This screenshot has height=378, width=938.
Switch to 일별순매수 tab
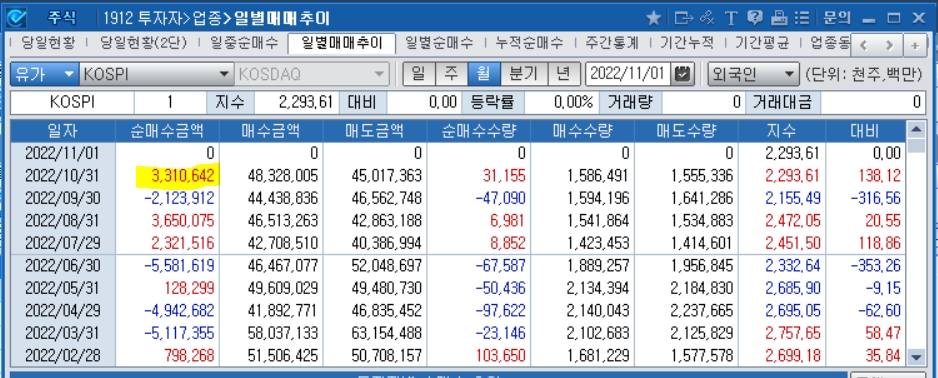click(439, 43)
